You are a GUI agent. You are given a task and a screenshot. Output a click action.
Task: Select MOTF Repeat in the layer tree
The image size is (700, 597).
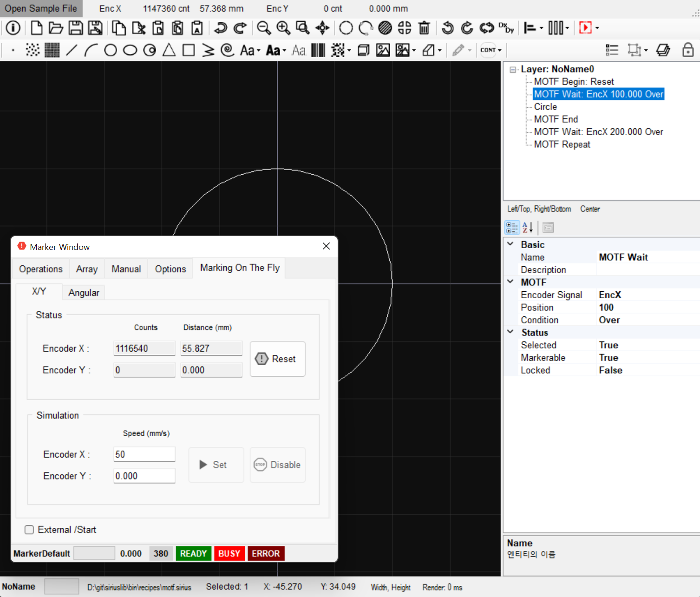[562, 144]
